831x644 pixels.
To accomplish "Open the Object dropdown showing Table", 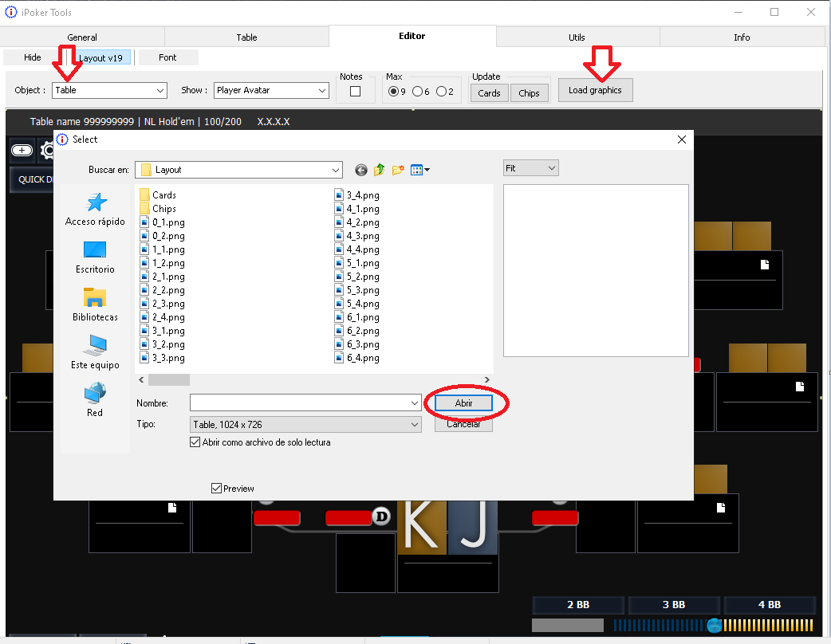I will 110,90.
